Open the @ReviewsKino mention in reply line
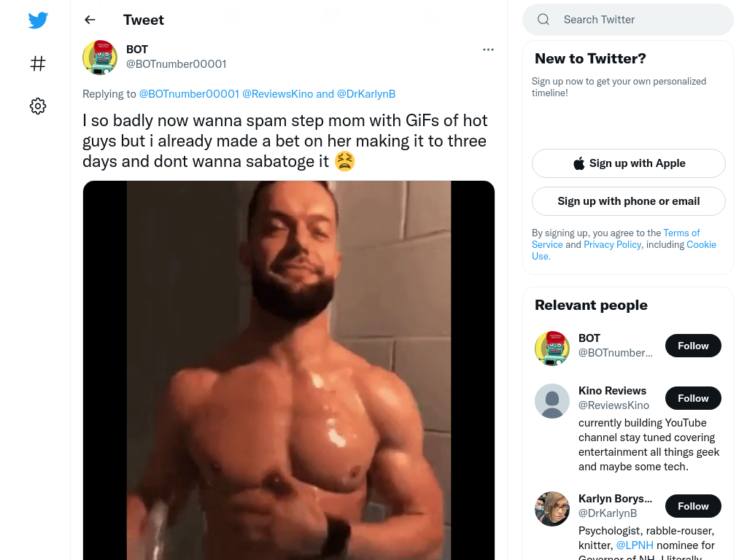The width and height of the screenshot is (747, 560). 278,94
